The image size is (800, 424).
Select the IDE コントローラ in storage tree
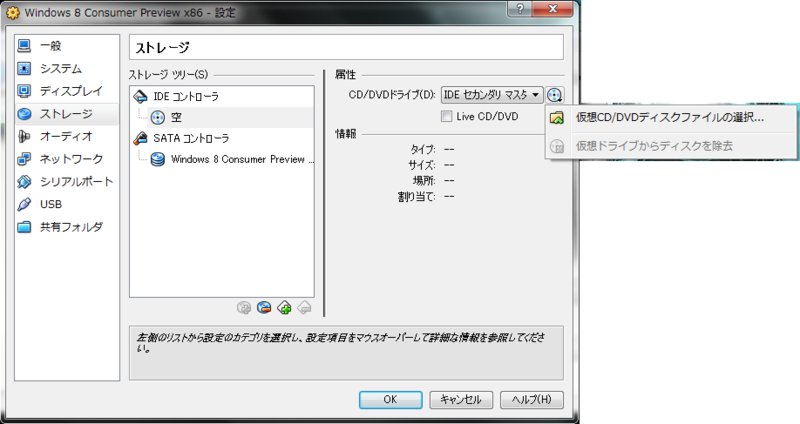(x=222, y=96)
